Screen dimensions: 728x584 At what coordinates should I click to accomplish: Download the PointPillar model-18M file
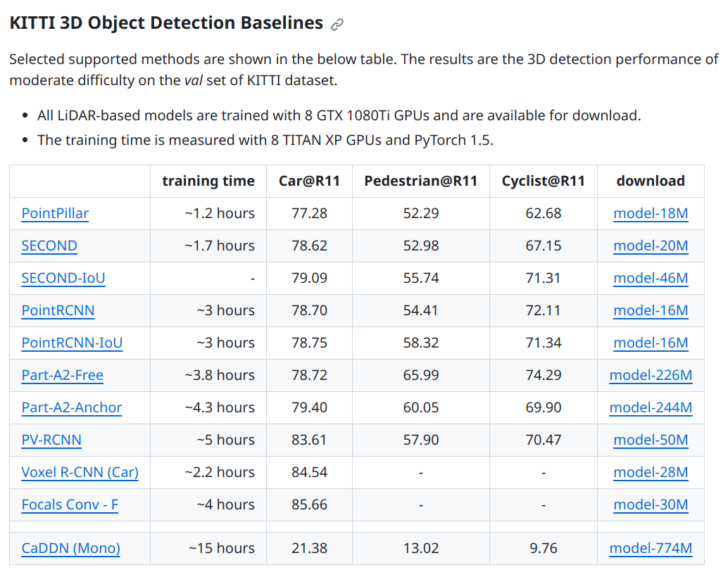coord(651,213)
